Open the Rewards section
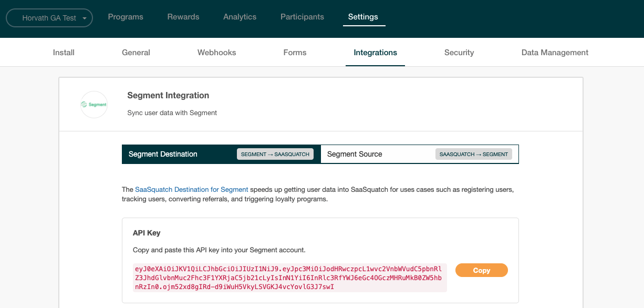 (x=183, y=16)
